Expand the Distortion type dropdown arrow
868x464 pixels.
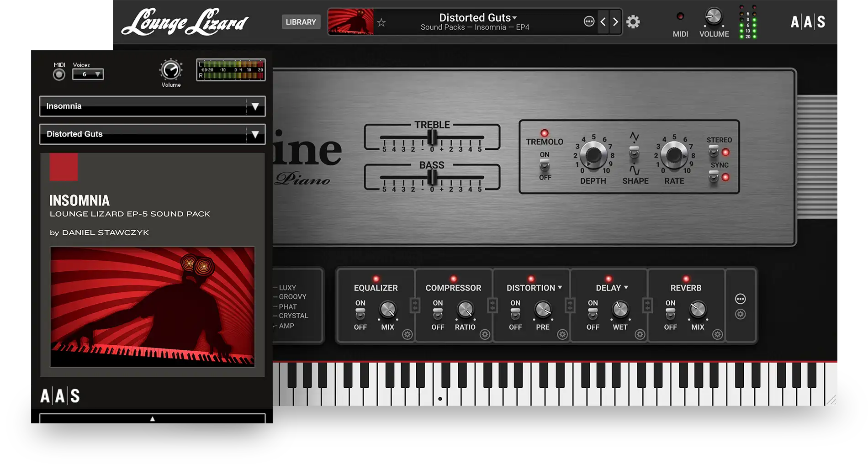click(x=560, y=288)
